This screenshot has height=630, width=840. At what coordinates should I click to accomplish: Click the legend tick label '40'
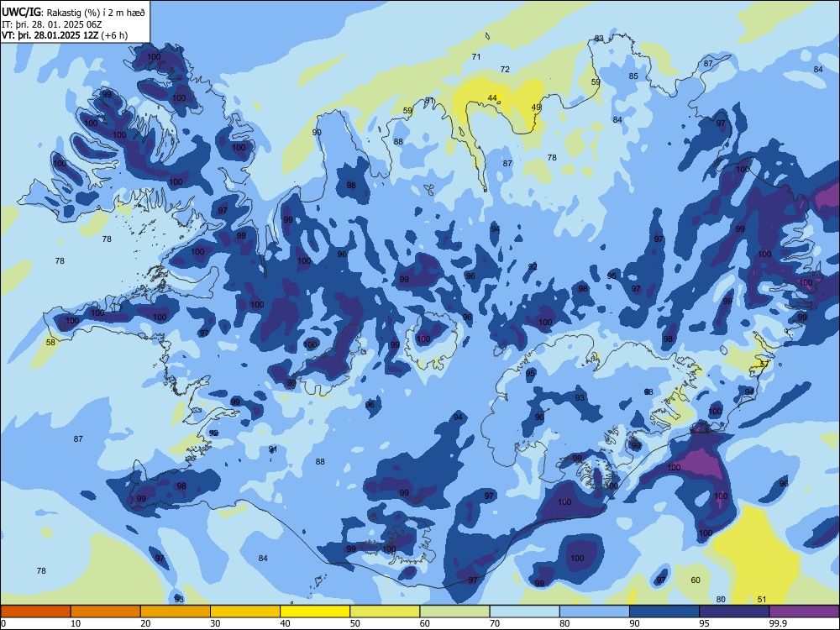point(285,623)
